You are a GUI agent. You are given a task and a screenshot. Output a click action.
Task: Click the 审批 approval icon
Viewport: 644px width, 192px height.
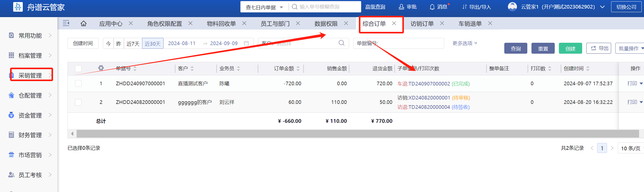[x=401, y=7]
